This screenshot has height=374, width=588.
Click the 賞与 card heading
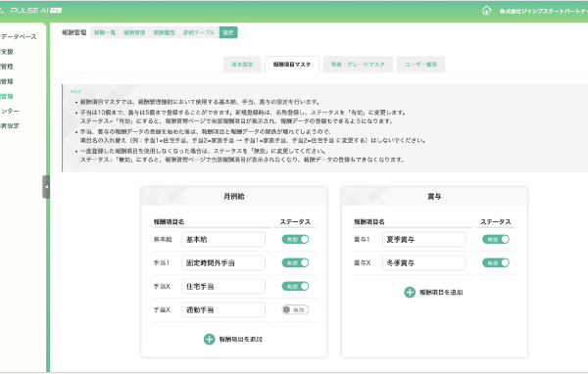[434, 197]
